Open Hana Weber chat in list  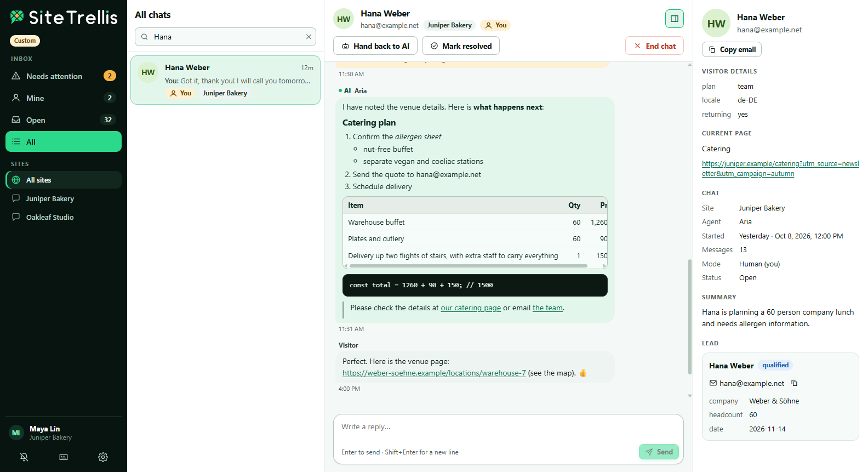(x=225, y=80)
